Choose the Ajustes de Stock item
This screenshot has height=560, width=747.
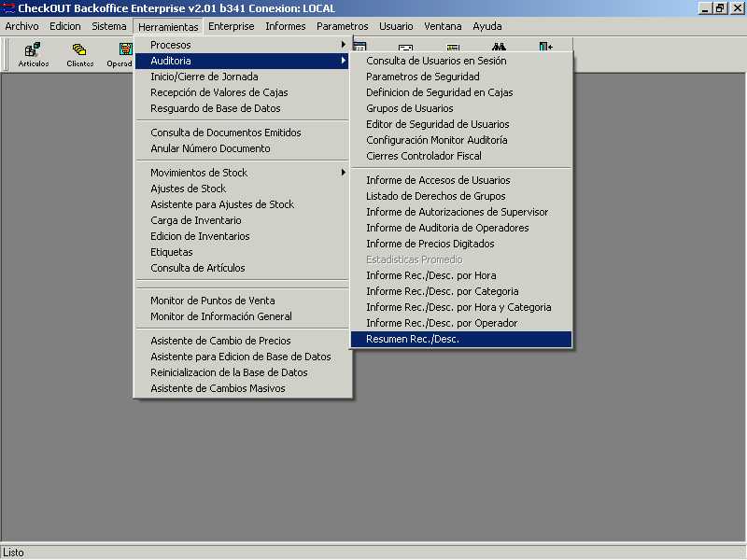coord(242,189)
